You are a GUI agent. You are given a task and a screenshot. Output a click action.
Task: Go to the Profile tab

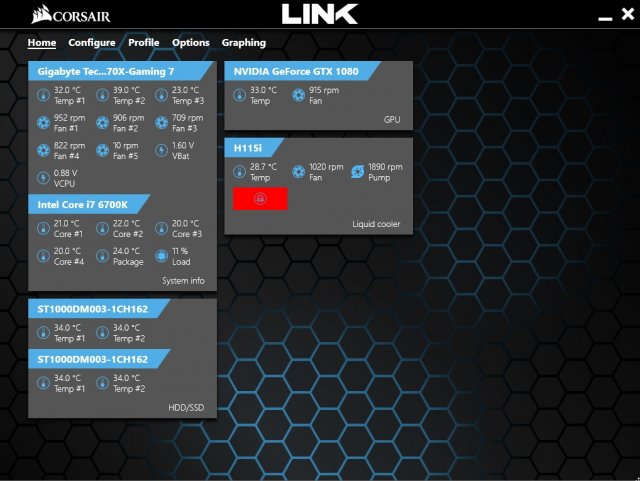[143, 43]
